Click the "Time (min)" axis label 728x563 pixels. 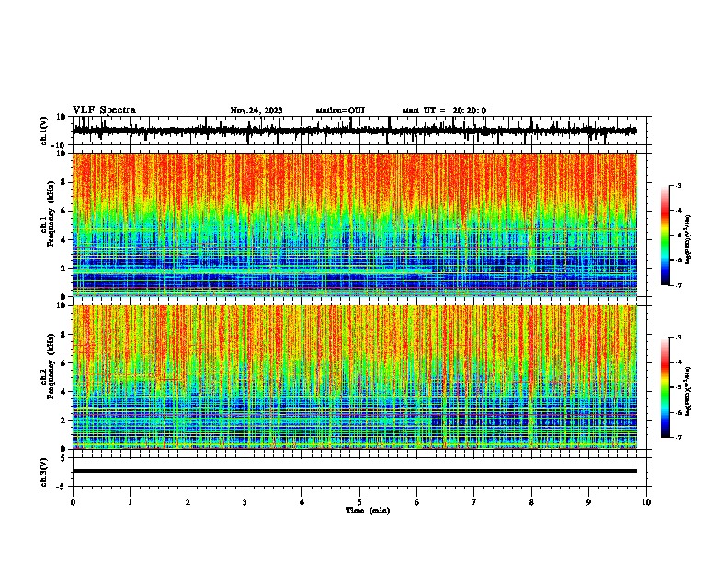coord(368,511)
